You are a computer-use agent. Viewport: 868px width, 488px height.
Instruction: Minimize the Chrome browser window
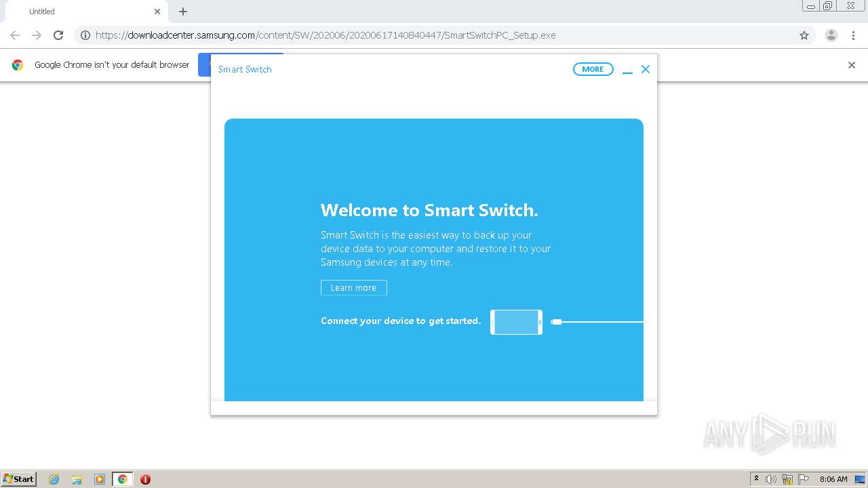click(x=811, y=5)
